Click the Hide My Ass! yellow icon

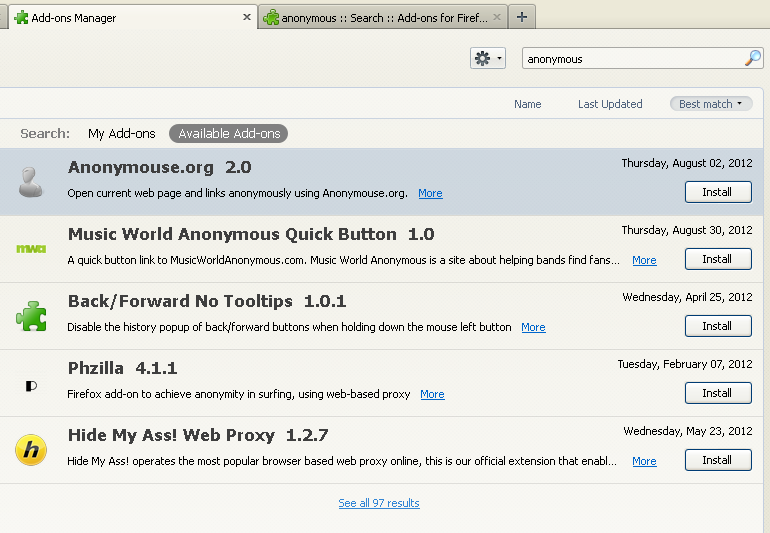coord(31,450)
